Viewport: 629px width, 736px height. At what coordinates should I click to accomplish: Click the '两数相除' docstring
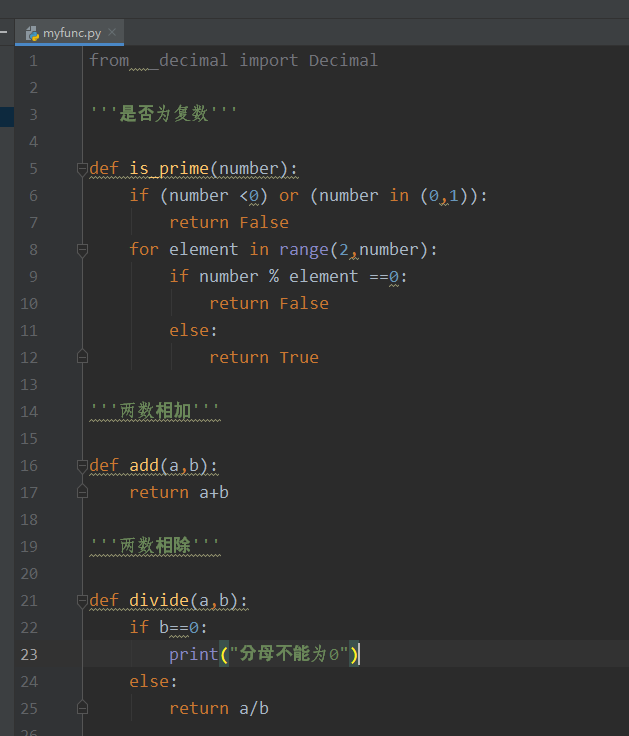tap(155, 546)
